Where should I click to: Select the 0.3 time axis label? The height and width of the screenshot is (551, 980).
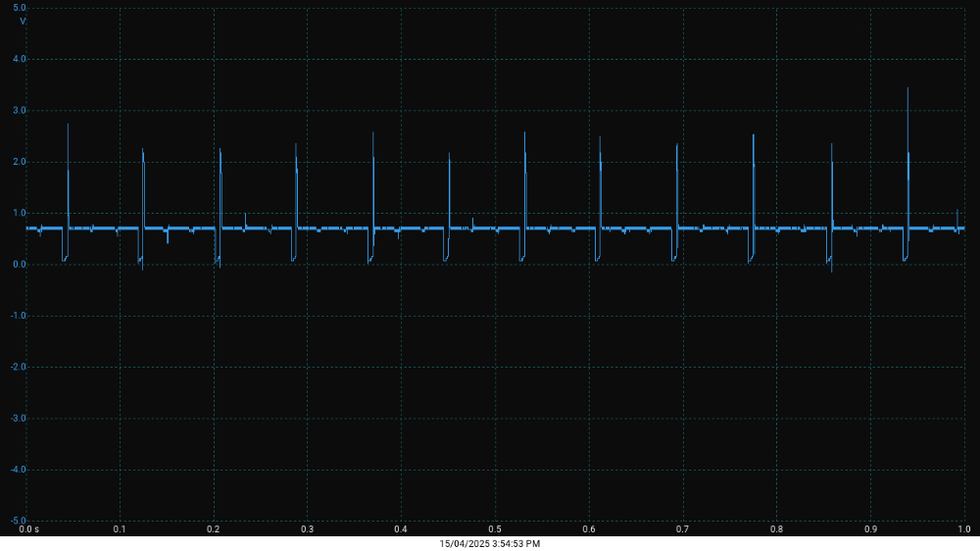pos(307,529)
